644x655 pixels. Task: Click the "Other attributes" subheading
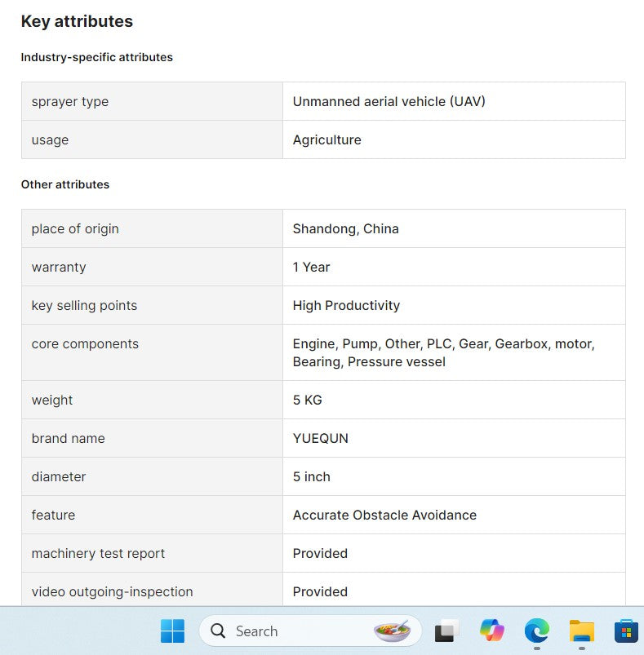65,184
